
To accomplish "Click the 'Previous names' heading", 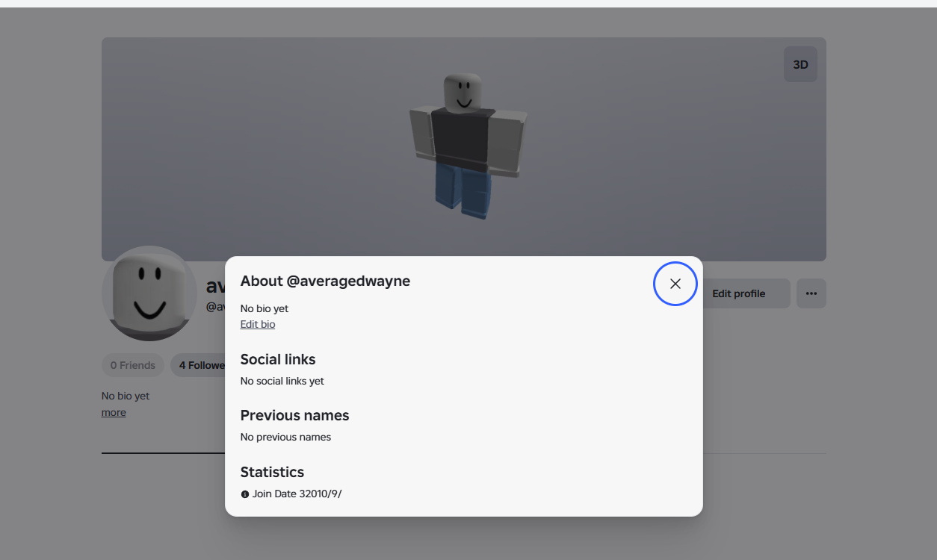I will coord(294,415).
